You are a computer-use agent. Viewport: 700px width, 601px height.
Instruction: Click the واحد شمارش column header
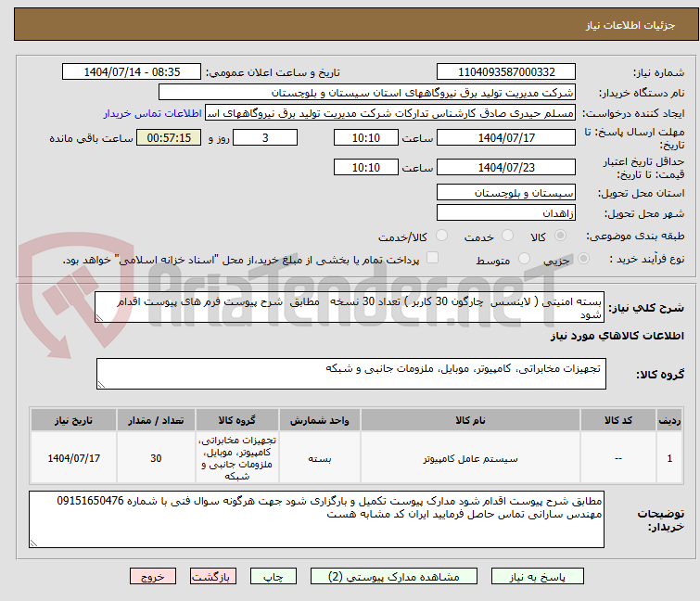pos(320,420)
